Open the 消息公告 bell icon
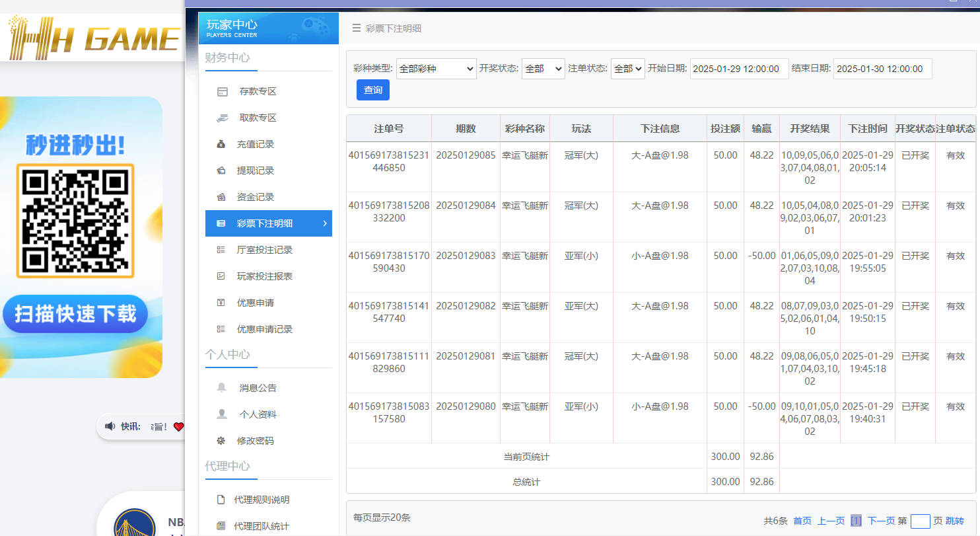The image size is (980, 536). pyautogui.click(x=221, y=387)
